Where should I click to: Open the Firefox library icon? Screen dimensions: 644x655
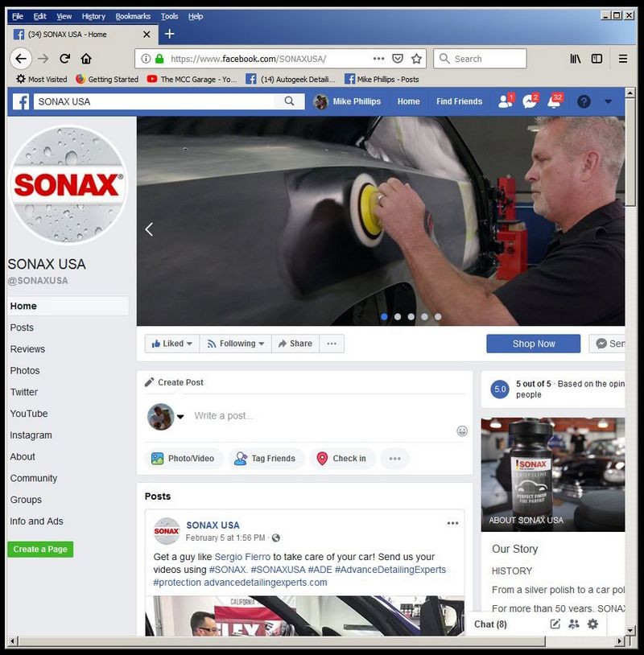(576, 59)
